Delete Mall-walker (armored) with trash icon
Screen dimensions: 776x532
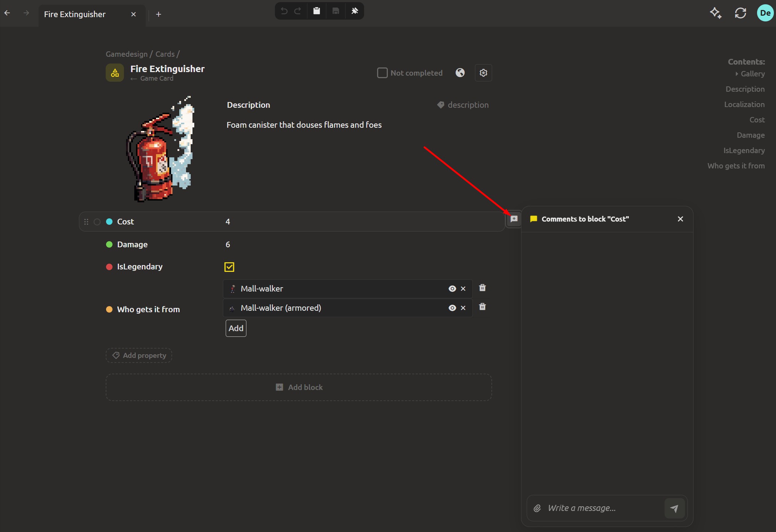click(x=482, y=306)
